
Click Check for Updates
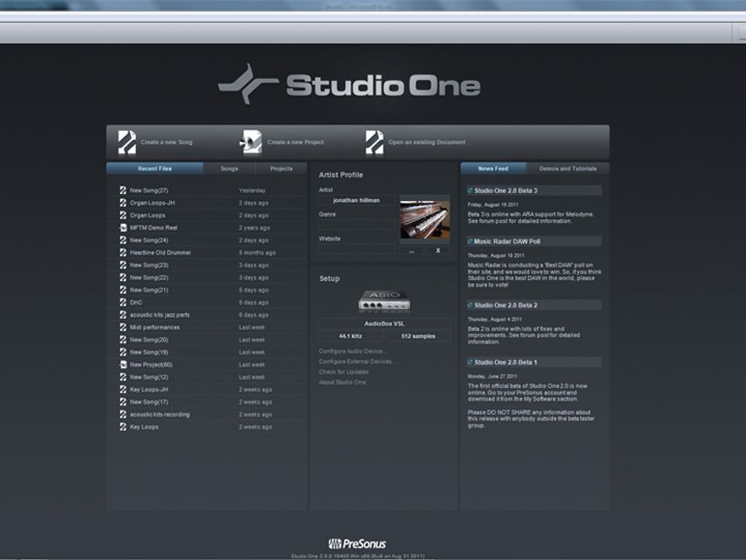click(x=345, y=372)
